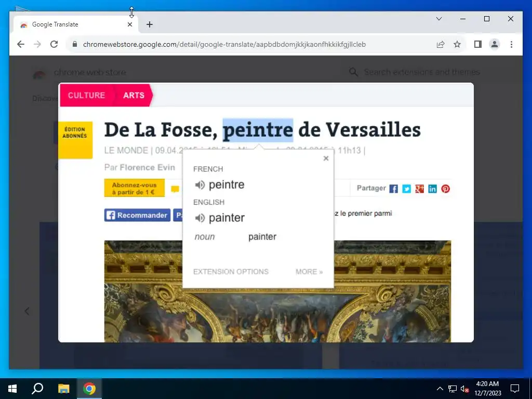Share this page icon in address bar
532x399 pixels.
pos(441,45)
